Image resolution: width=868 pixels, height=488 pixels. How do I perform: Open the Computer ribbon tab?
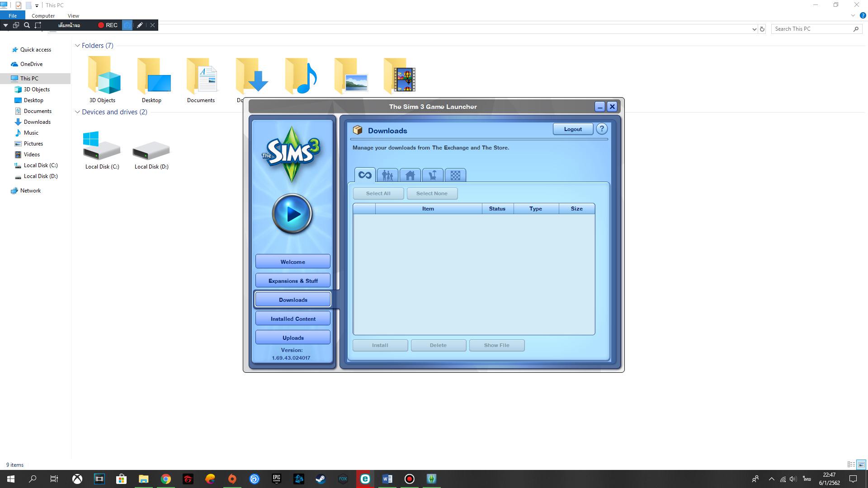point(43,15)
